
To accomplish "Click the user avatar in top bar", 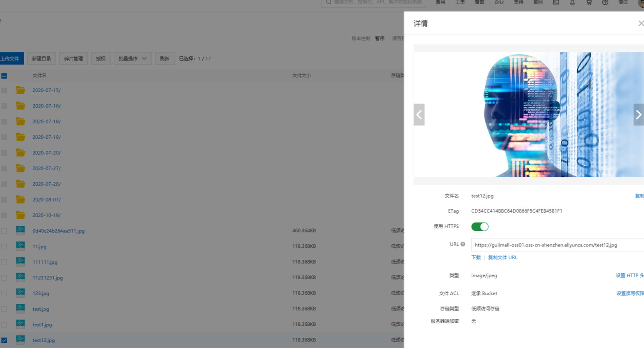I will pos(641,3).
